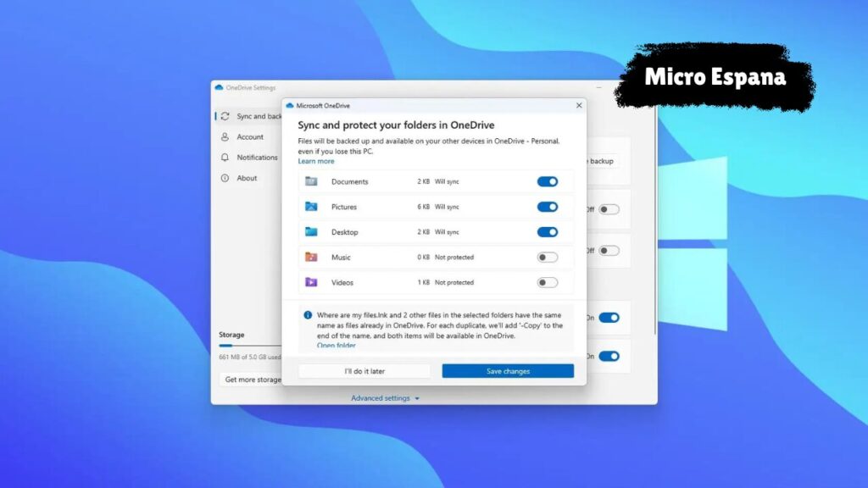Click the blue info icon in the notice
This screenshot has width=868, height=488.
coord(308,314)
